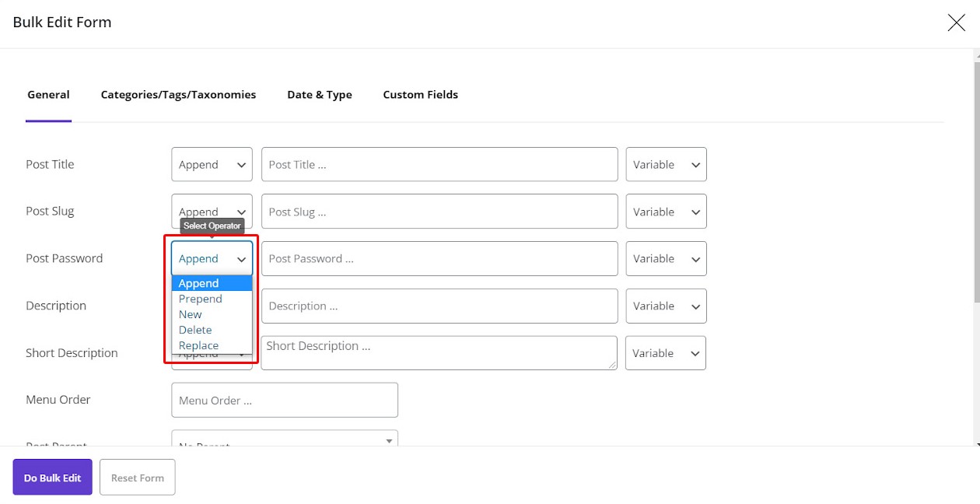Choose Replace in the operator list
Screen dimensions: 980x504
coord(198,345)
